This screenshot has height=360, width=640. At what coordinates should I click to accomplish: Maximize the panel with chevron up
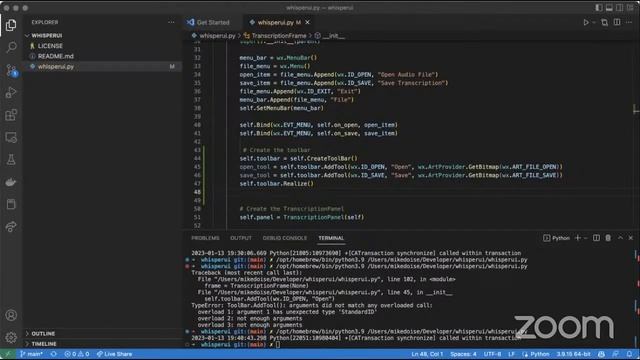(x=620, y=238)
